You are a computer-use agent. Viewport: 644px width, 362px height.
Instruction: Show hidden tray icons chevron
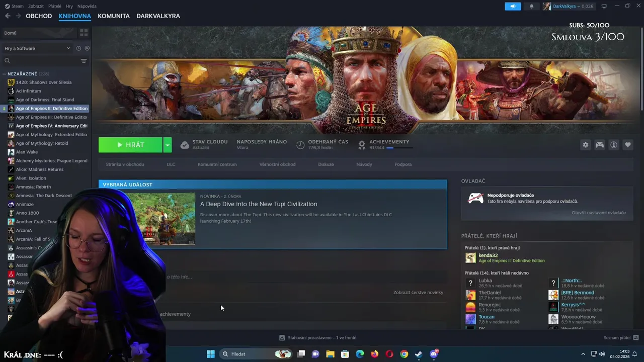point(583,354)
